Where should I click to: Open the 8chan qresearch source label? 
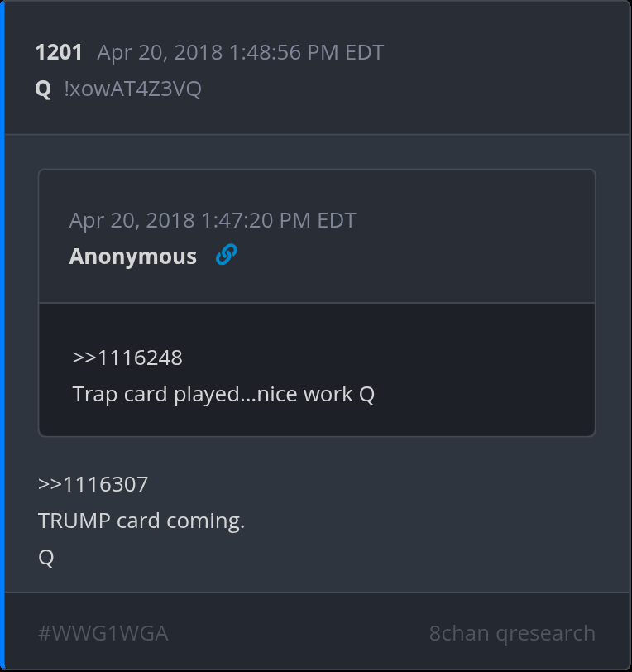pos(512,633)
